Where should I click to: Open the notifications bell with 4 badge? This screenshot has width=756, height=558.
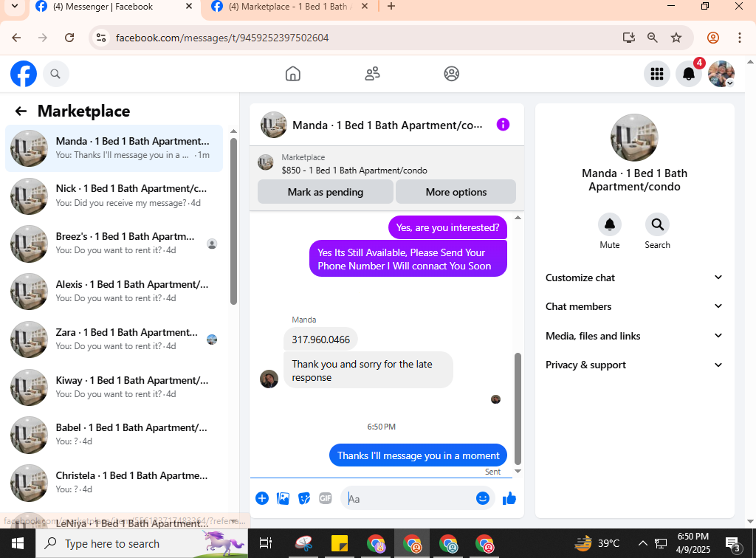point(689,74)
